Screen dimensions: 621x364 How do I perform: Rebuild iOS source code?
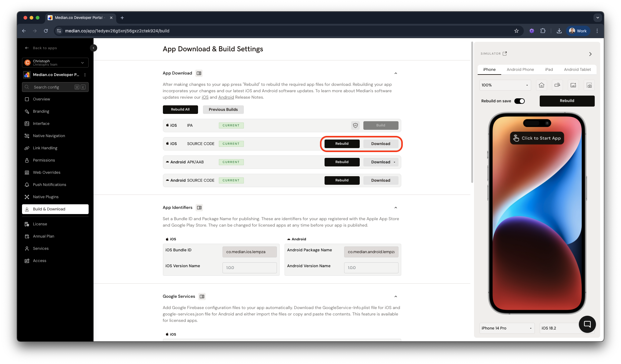click(342, 144)
